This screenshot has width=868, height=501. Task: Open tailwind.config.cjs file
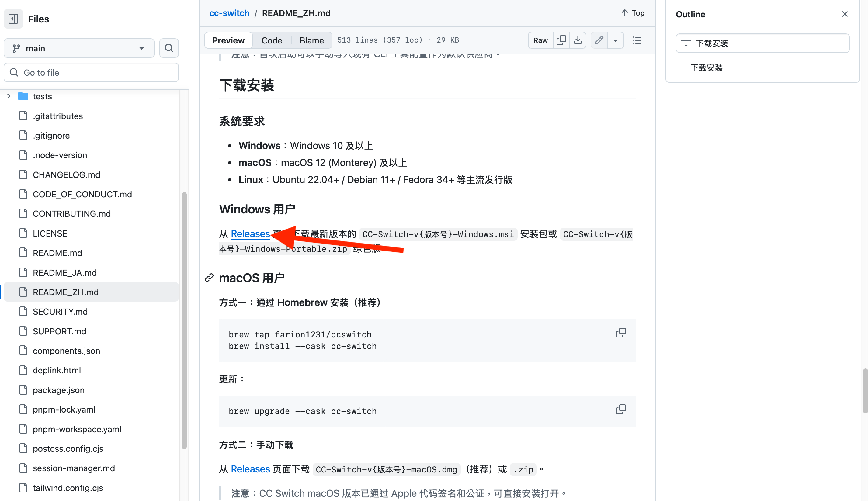[x=68, y=488]
